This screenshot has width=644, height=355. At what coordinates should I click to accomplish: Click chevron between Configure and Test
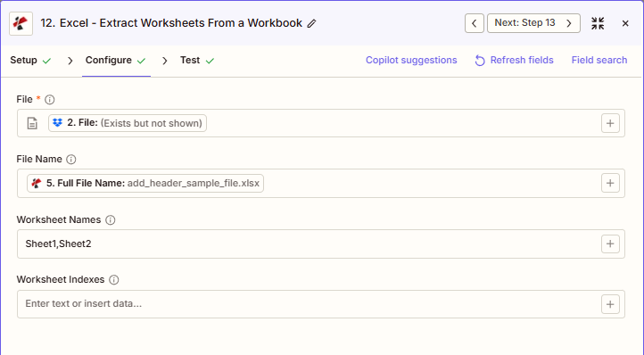coord(165,61)
